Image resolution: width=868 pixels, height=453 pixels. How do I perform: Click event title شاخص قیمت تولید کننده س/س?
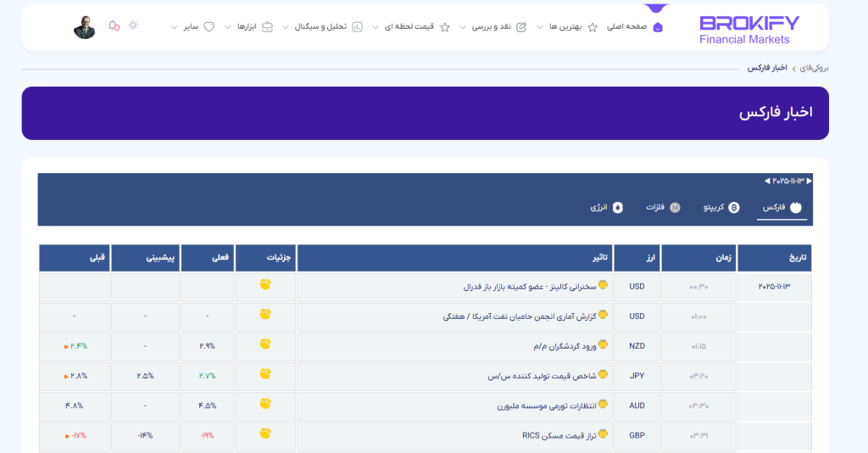[542, 376]
